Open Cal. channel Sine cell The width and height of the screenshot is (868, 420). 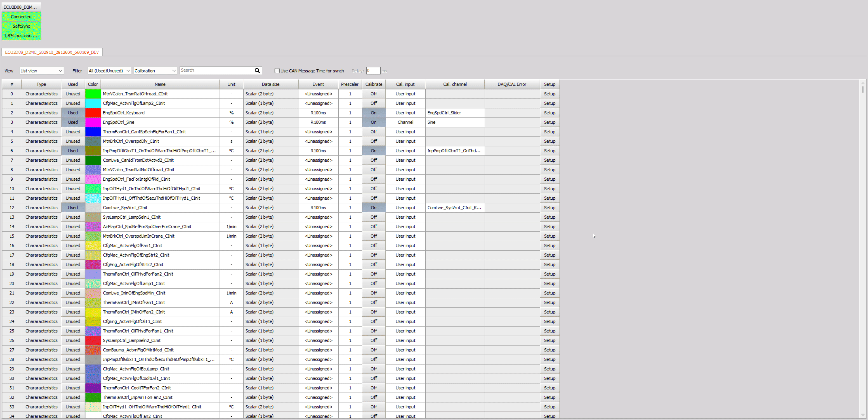455,122
